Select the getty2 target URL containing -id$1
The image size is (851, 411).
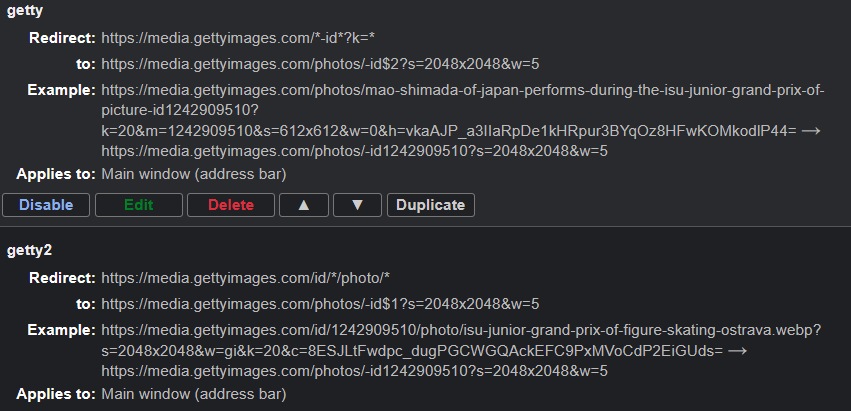pyautogui.click(x=320, y=303)
